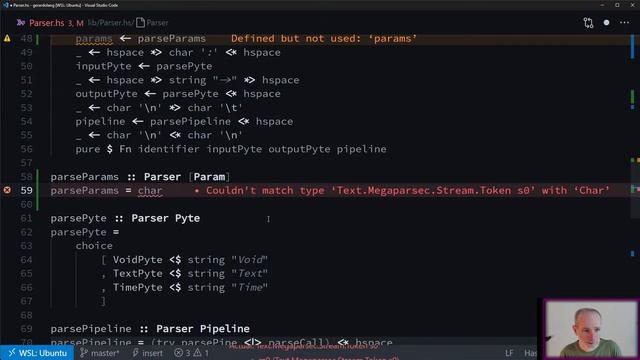Click 'pipeline' at the start of line 54
Image resolution: width=640 pixels, height=360 pixels.
(x=100, y=122)
